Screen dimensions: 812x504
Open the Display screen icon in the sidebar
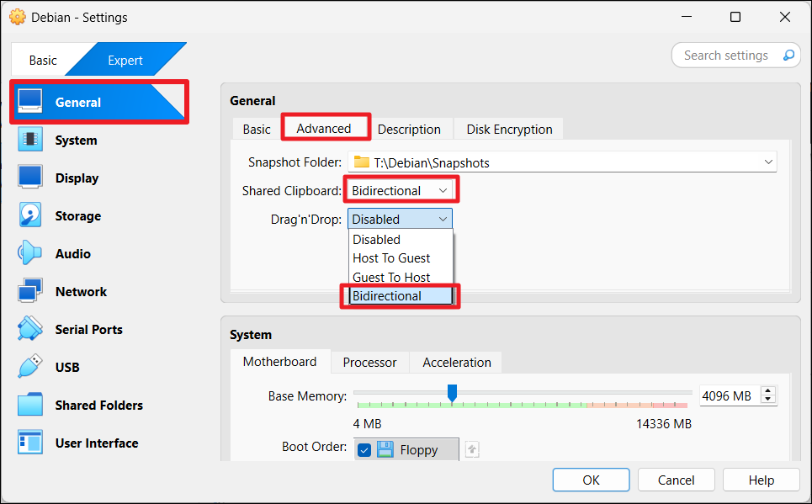tap(29, 178)
